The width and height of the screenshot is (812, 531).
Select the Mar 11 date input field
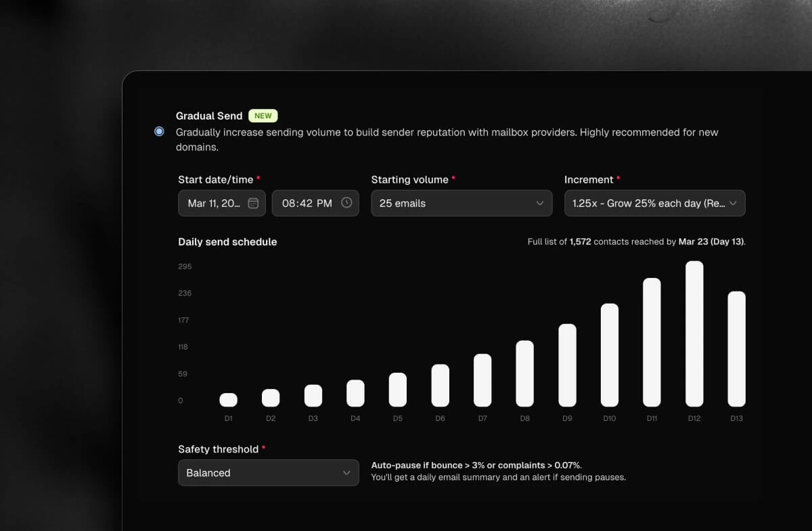point(217,203)
